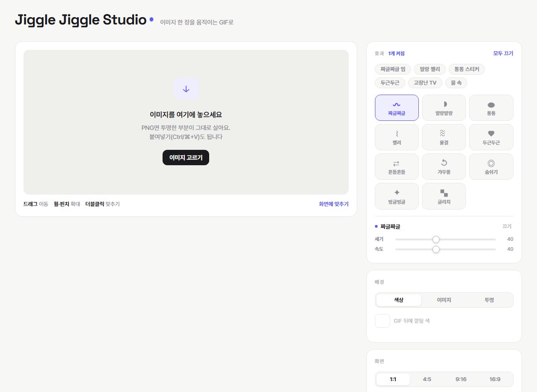
Task: Open the GIF 뒤에 깔릴 색 color swatch
Action: pos(383,321)
